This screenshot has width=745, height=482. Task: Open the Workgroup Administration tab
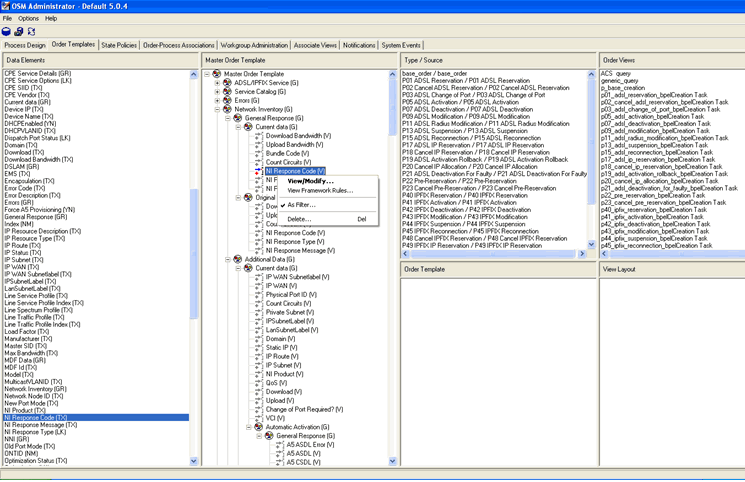(254, 45)
